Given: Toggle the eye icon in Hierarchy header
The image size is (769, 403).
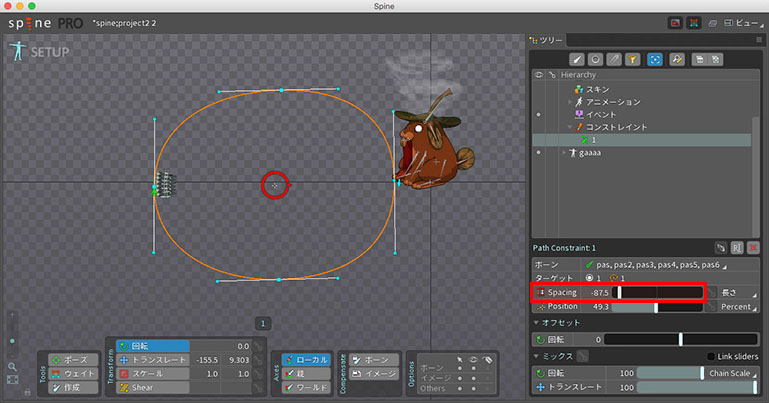Looking at the screenshot, I should point(538,75).
